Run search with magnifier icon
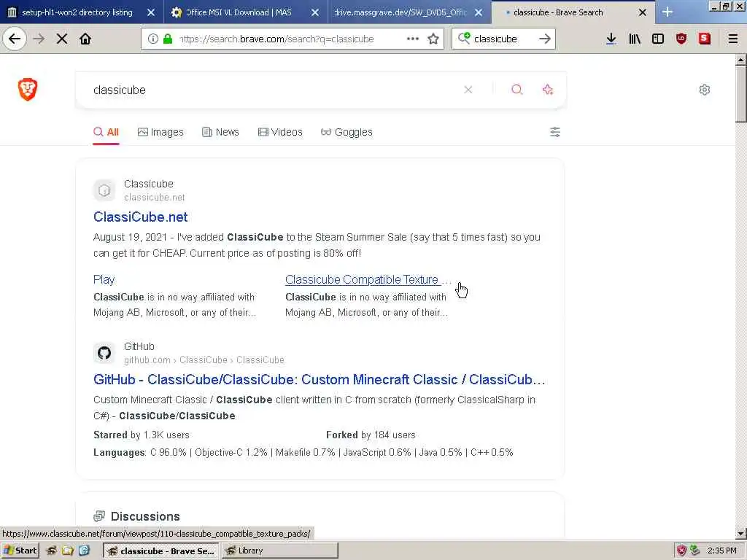The height and width of the screenshot is (560, 747). (517, 90)
